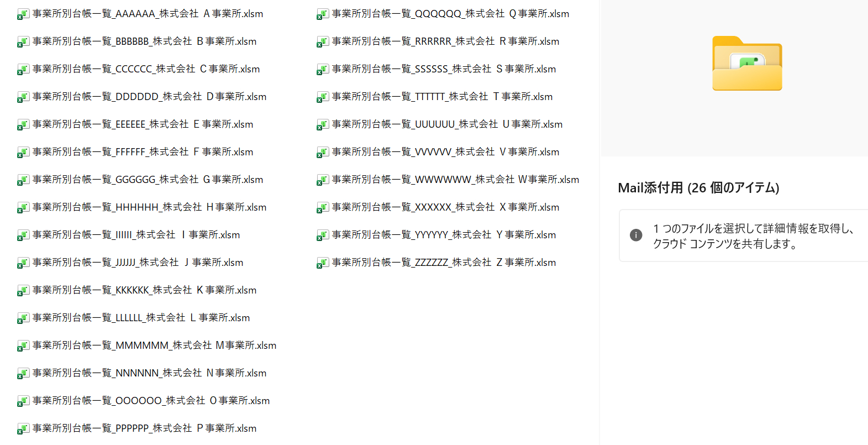868x445 pixels.
Task: Select file name 事業所別台帳一覧_UUUUUU_株式会社 U事業所.xlsm
Action: click(447, 124)
